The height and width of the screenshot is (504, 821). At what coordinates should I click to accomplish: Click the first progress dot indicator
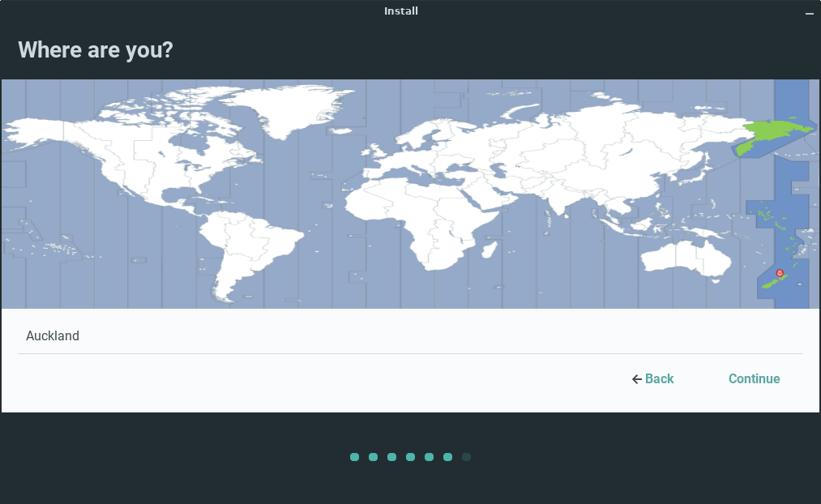click(x=354, y=457)
